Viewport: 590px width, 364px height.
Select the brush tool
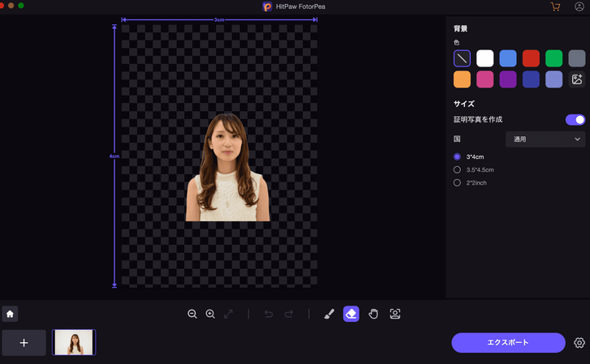329,314
